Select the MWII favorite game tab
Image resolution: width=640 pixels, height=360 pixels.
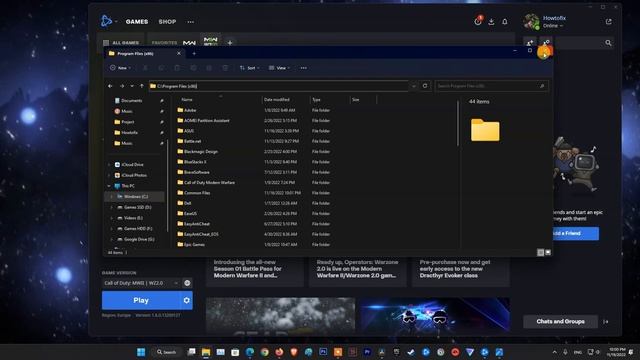(211, 41)
